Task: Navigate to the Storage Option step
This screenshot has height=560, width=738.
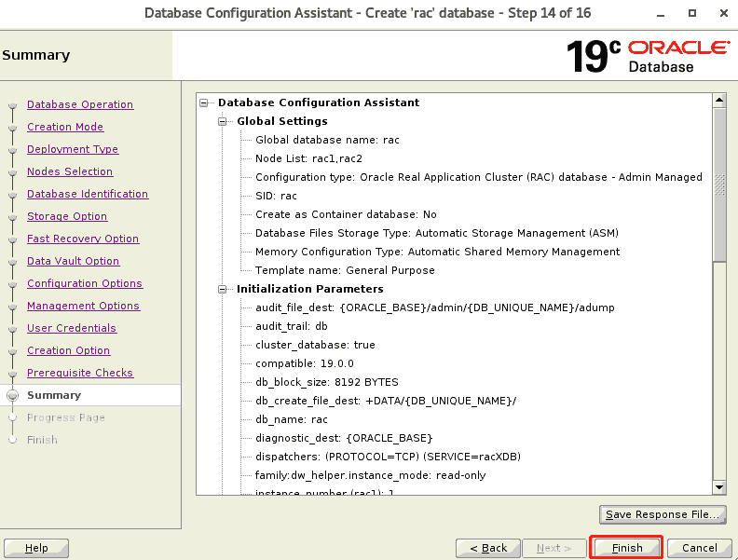Action: (67, 216)
